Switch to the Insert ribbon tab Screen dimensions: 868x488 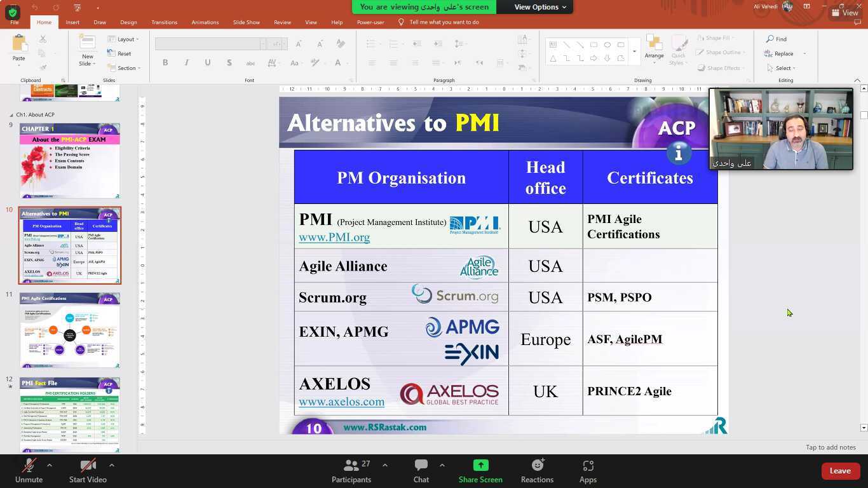point(72,22)
